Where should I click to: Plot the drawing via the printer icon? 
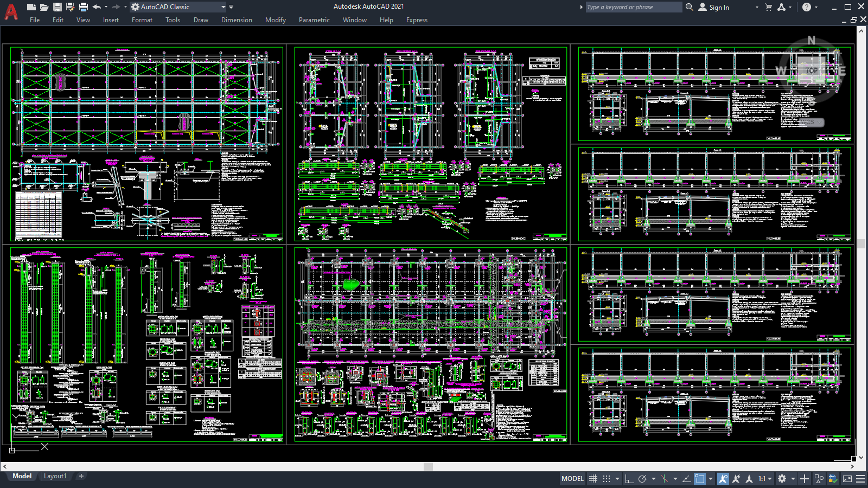(x=84, y=7)
